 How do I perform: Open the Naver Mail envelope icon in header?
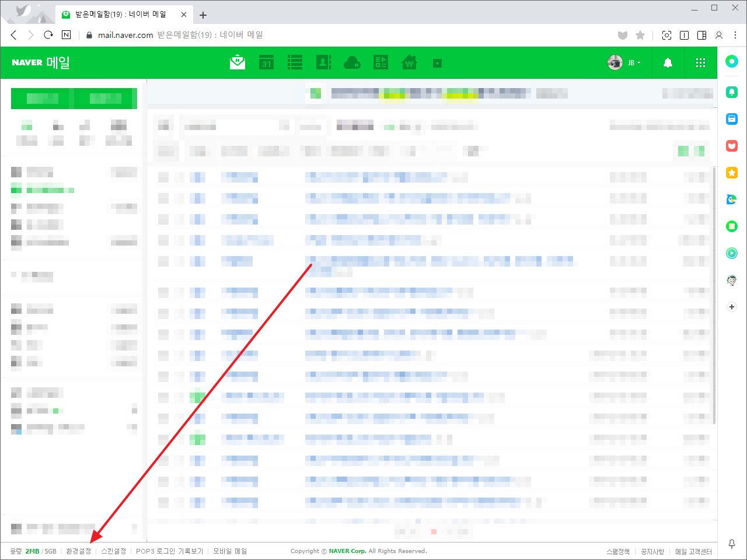tap(238, 62)
